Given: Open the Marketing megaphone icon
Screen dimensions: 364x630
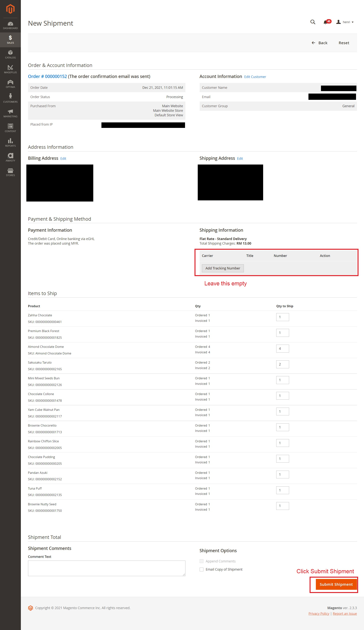Looking at the screenshot, I should 10,113.
